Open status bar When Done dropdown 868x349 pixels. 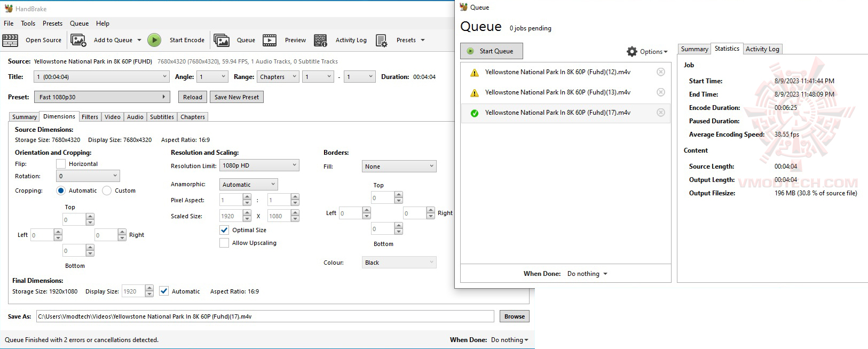(x=510, y=340)
